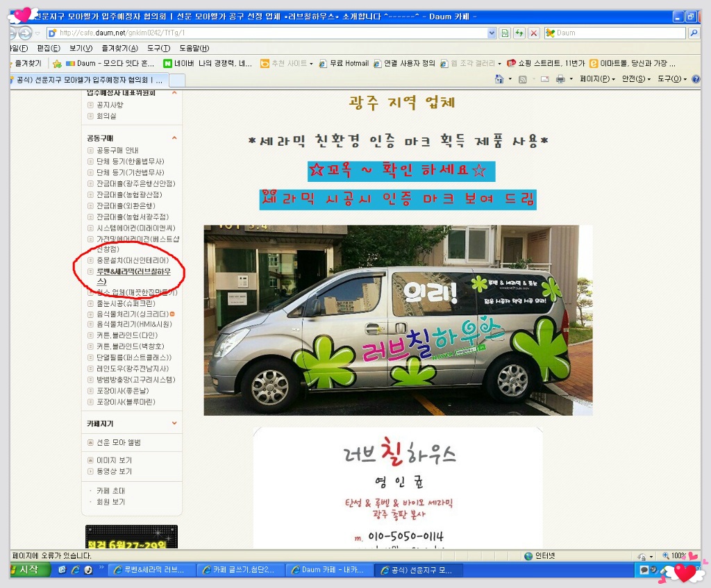Click the 즐겨찾기 favorites button
Viewport: 711px width, 588px height.
26,63
